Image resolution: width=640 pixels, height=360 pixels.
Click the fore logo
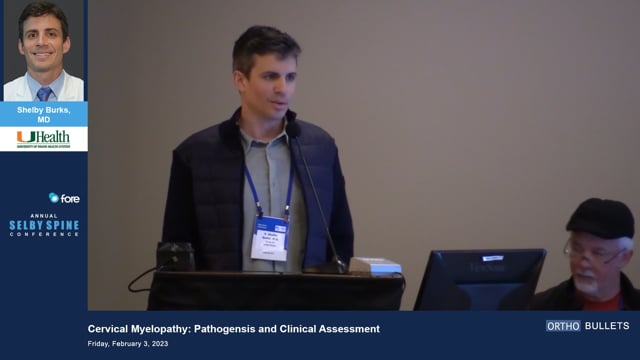coord(64,198)
